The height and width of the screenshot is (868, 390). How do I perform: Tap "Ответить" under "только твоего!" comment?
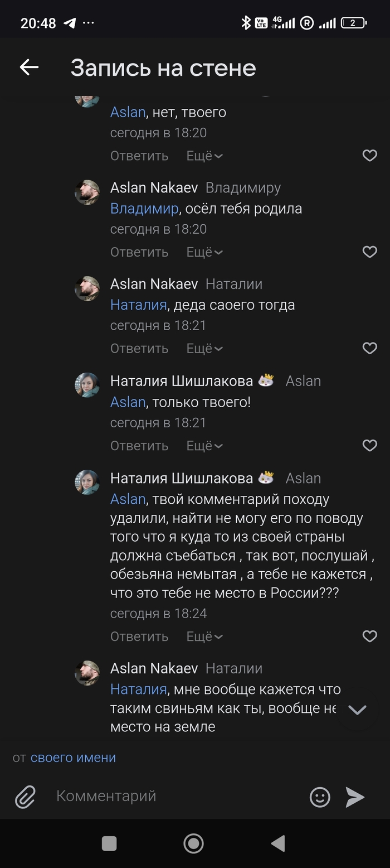click(139, 446)
